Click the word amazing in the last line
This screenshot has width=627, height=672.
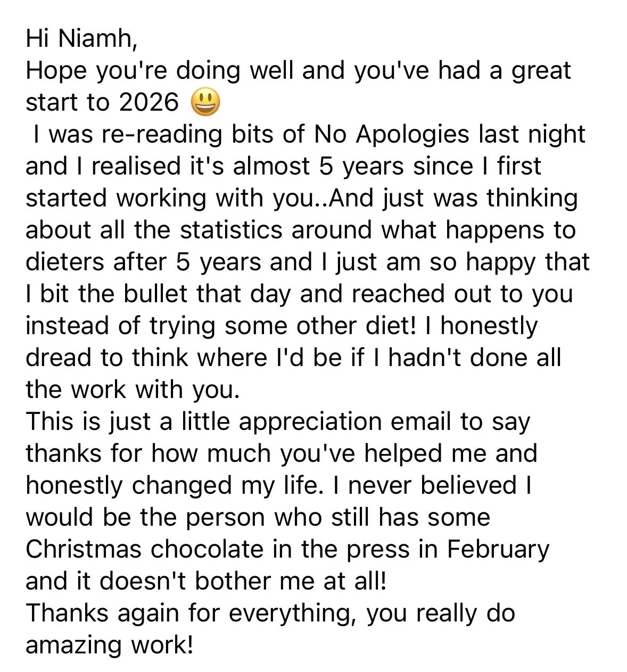75,646
